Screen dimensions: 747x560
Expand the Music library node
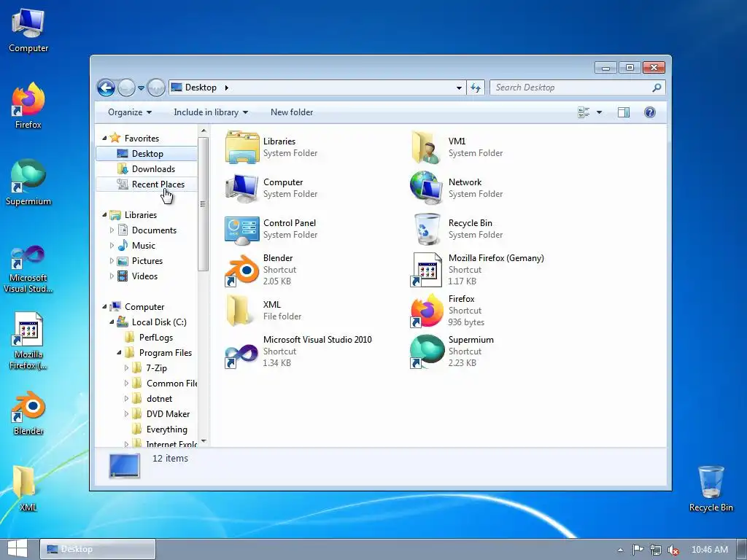click(112, 246)
